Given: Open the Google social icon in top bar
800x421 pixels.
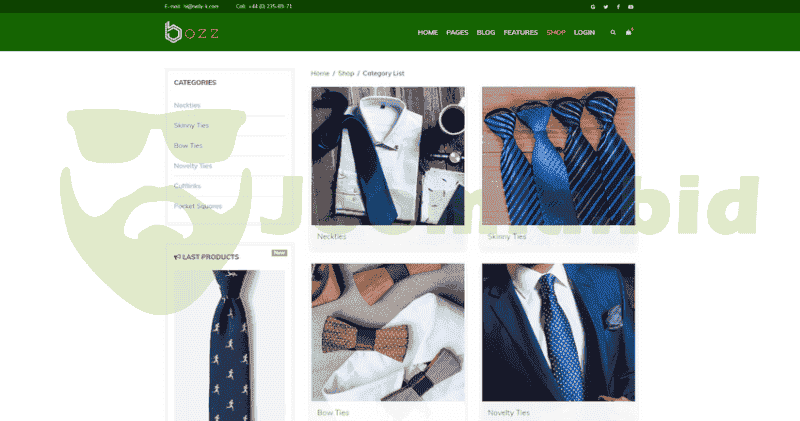Looking at the screenshot, I should [593, 6].
